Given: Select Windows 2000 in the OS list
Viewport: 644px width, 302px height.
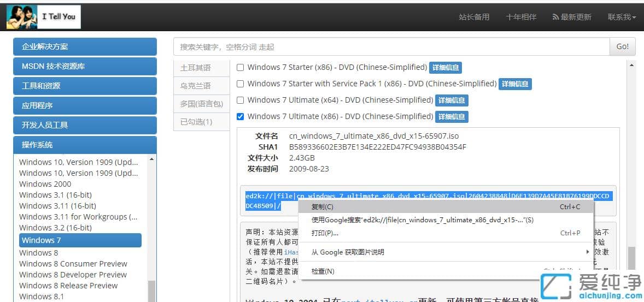Looking at the screenshot, I should (45, 184).
